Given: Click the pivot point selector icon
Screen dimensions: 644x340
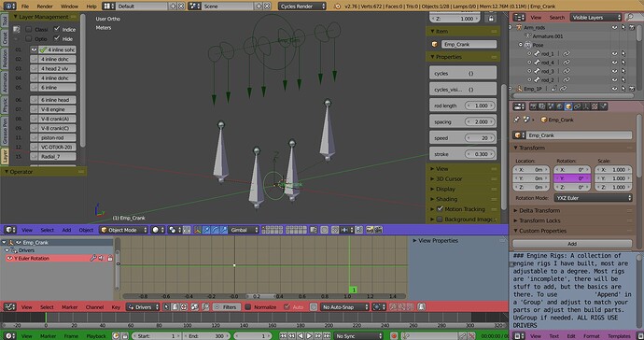Looking at the screenshot, I should pos(175,230).
